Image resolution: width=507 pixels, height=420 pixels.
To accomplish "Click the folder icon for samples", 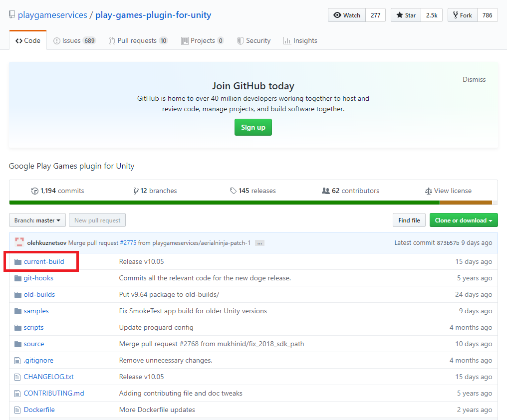I will click(18, 311).
